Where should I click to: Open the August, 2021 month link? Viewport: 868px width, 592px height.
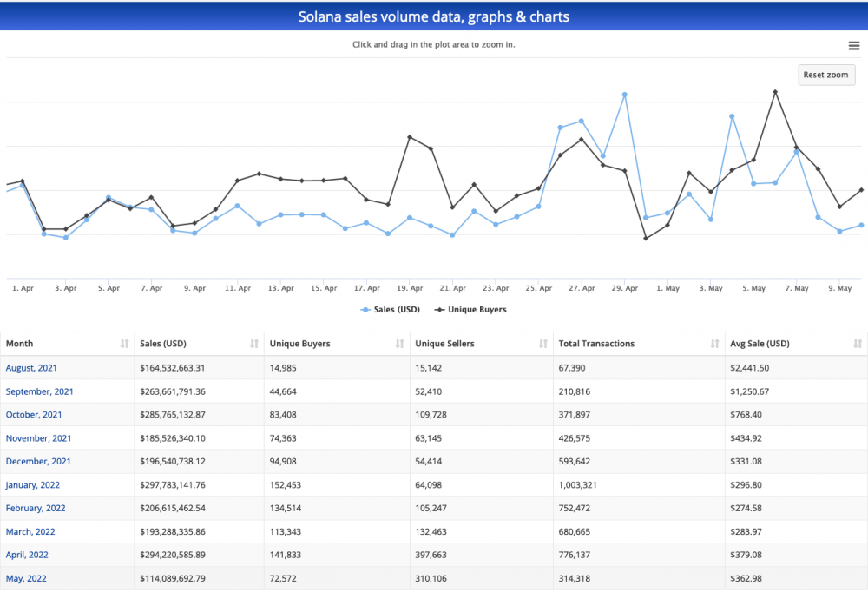31,368
